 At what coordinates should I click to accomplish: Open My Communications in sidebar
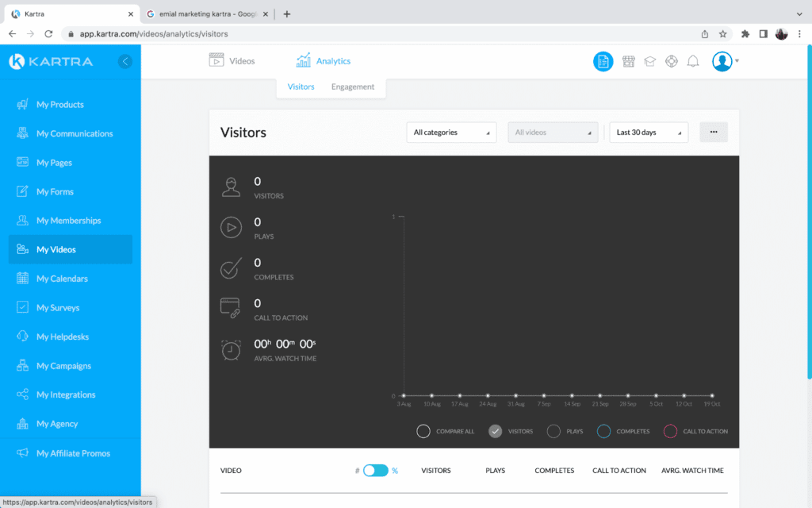click(x=71, y=133)
